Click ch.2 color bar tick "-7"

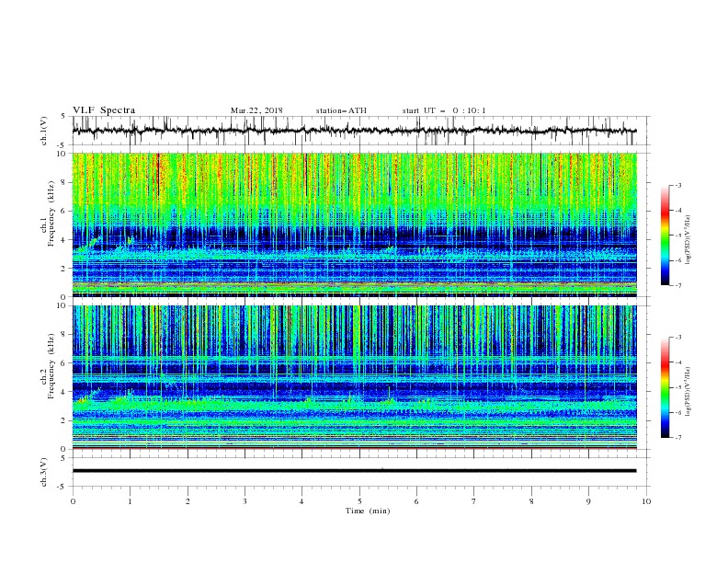click(677, 438)
